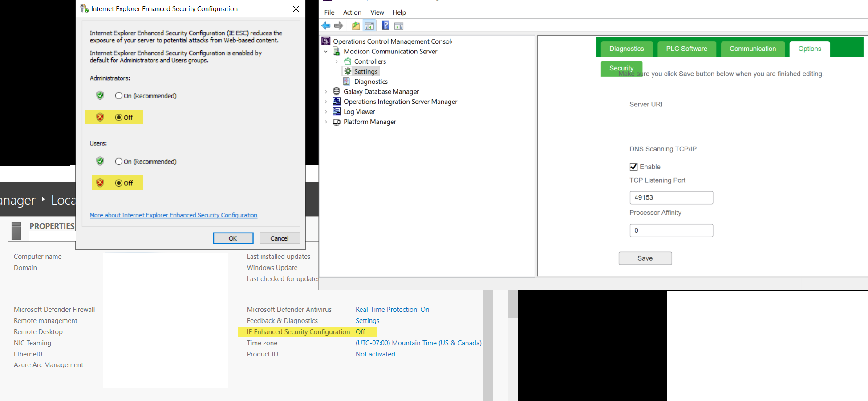Click the 'Remote management' property label
Viewport: 868px width, 401px height.
click(x=45, y=321)
